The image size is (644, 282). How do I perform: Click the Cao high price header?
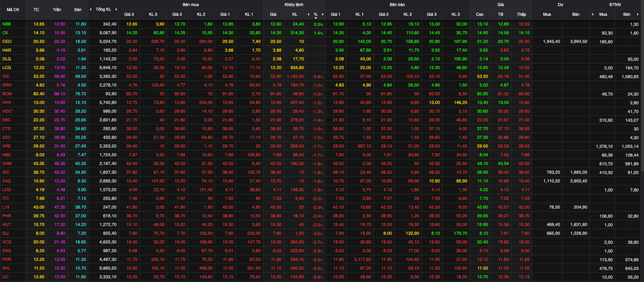pyautogui.click(x=480, y=14)
